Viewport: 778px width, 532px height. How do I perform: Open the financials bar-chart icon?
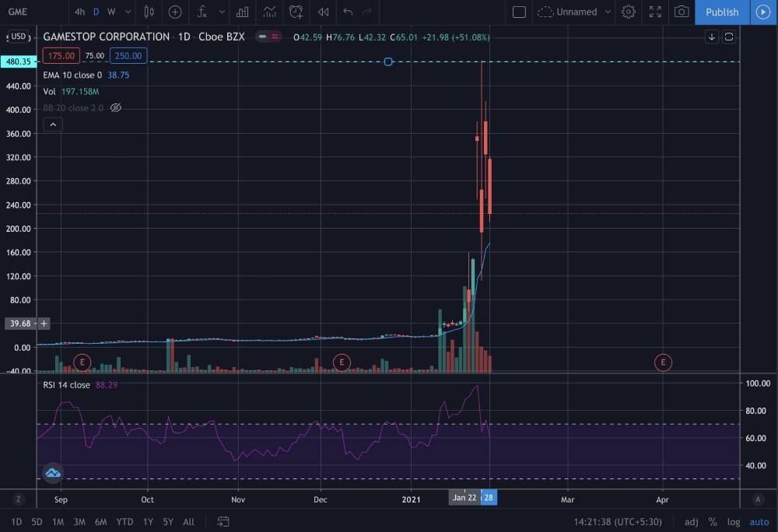point(243,12)
